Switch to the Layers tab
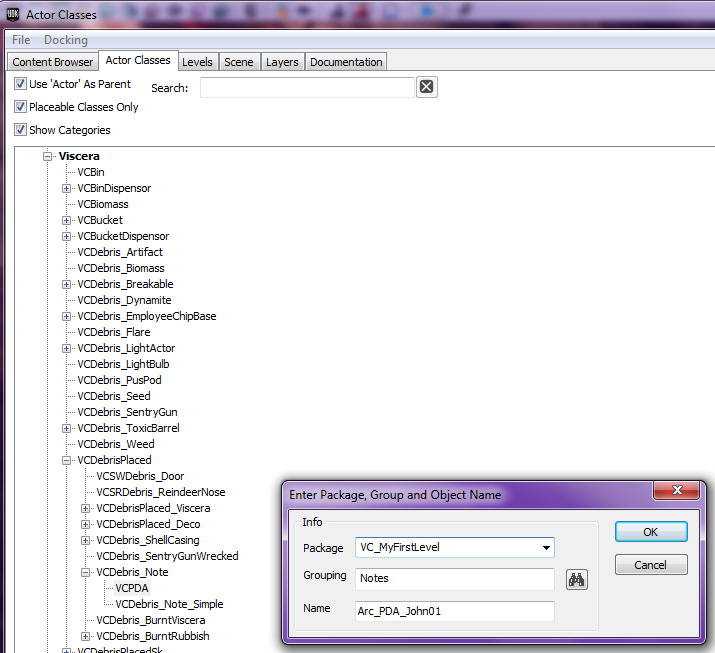 (282, 62)
